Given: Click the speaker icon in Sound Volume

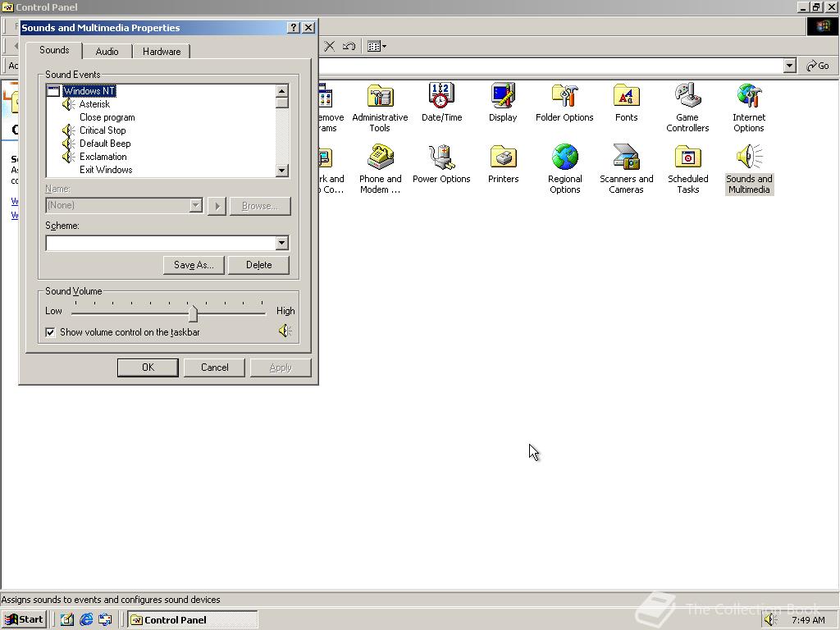Looking at the screenshot, I should click(285, 331).
